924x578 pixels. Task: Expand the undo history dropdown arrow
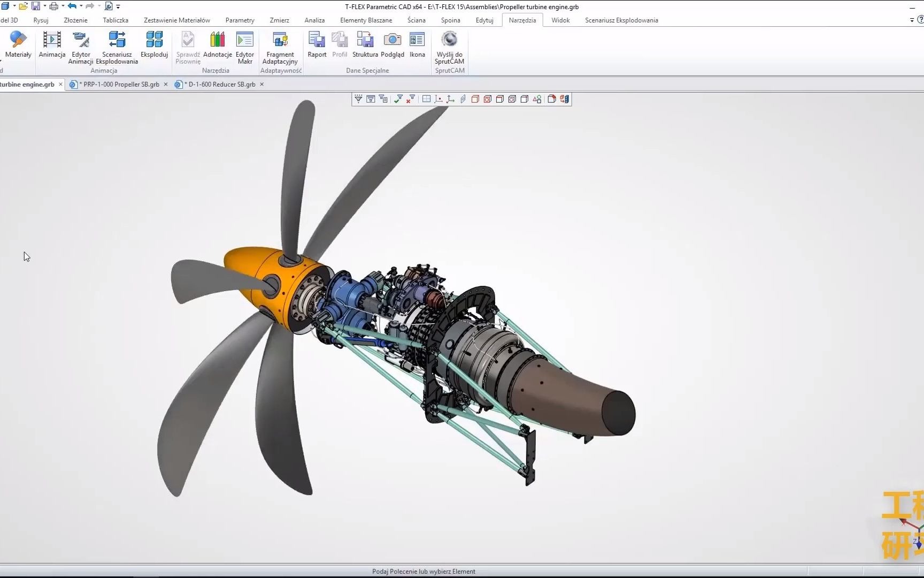[x=81, y=6]
